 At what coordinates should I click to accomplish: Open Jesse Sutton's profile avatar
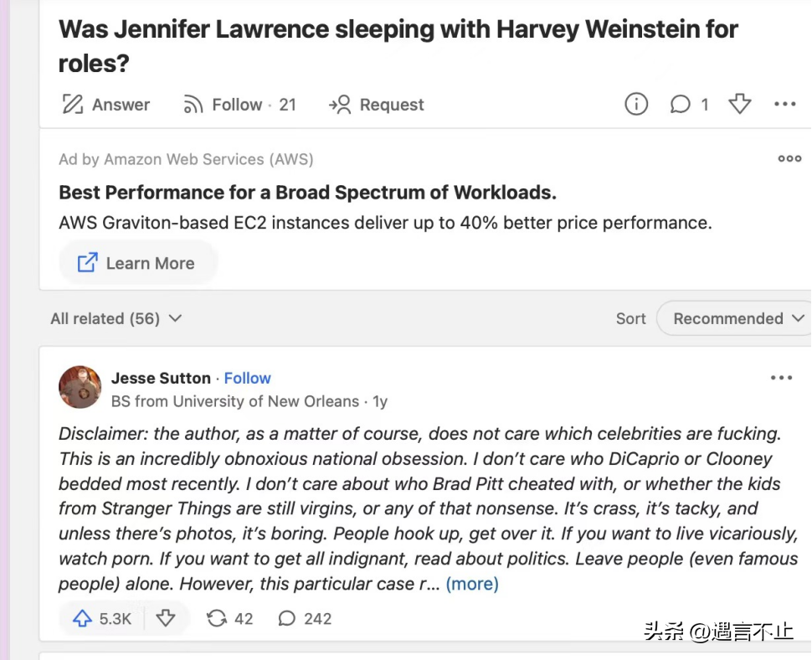pos(80,387)
